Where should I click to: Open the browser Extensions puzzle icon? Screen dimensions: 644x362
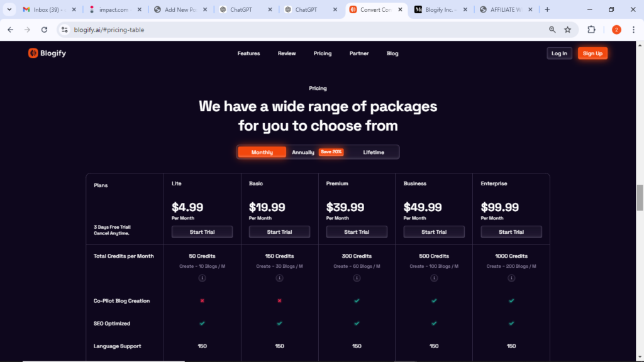pyautogui.click(x=591, y=30)
